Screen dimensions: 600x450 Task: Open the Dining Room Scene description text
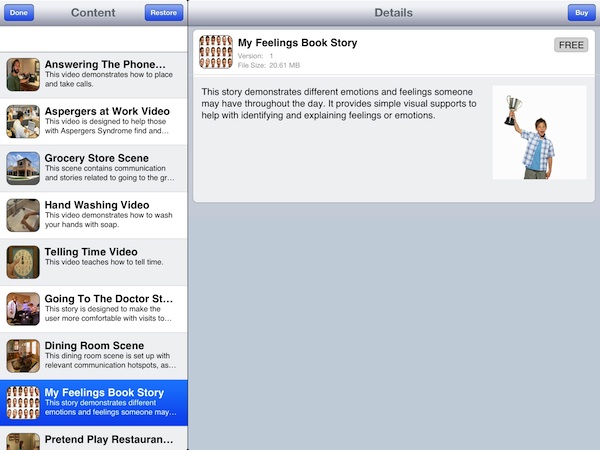(112, 361)
